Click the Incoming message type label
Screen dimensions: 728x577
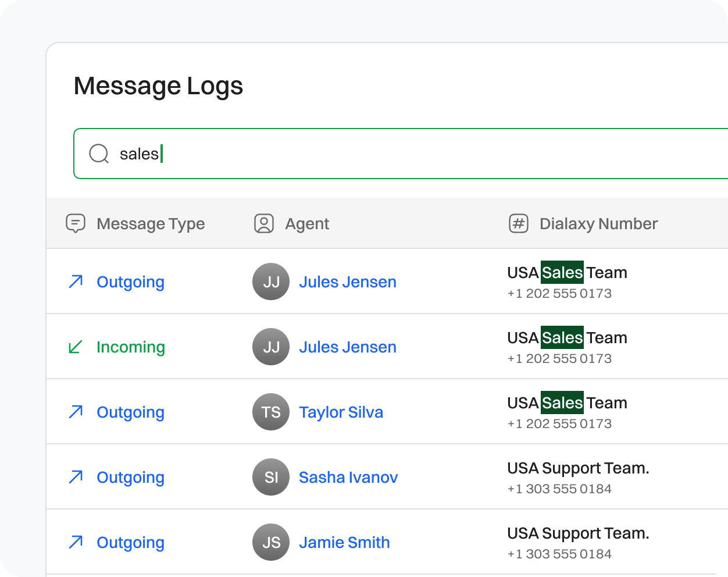[130, 347]
